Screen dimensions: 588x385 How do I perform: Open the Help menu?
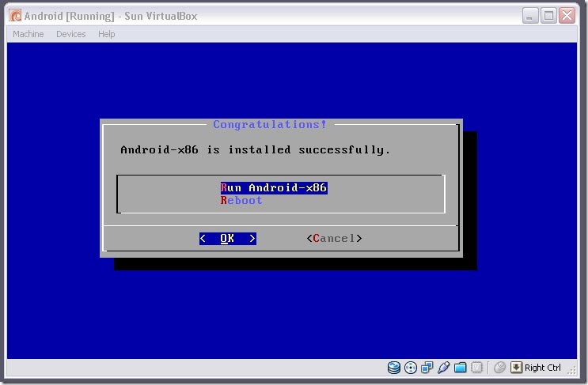click(107, 34)
